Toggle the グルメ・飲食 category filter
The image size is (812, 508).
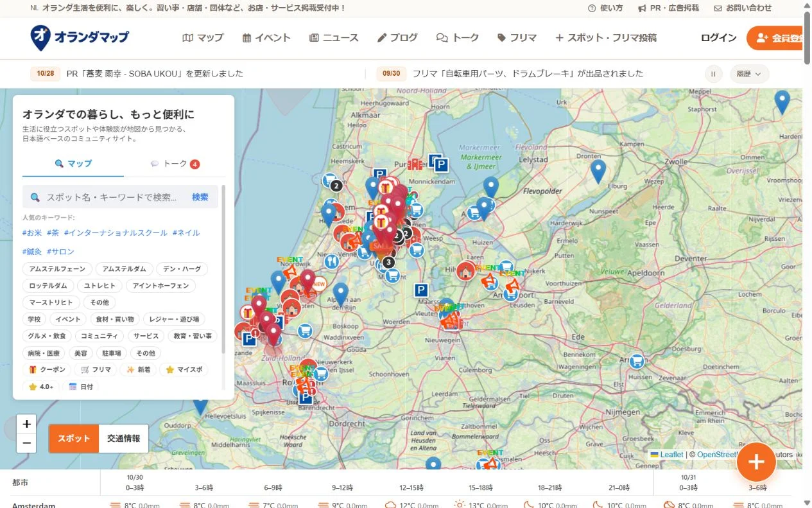point(48,336)
